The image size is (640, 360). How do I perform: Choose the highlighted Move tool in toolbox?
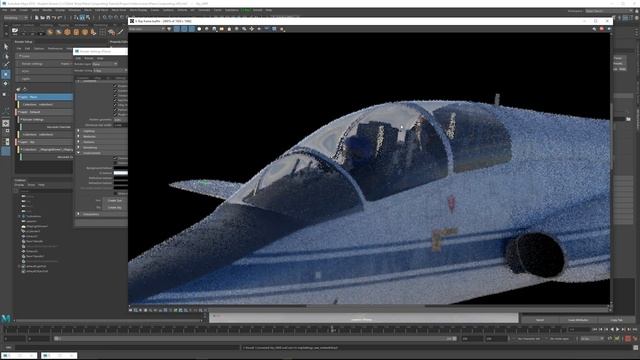point(6,74)
